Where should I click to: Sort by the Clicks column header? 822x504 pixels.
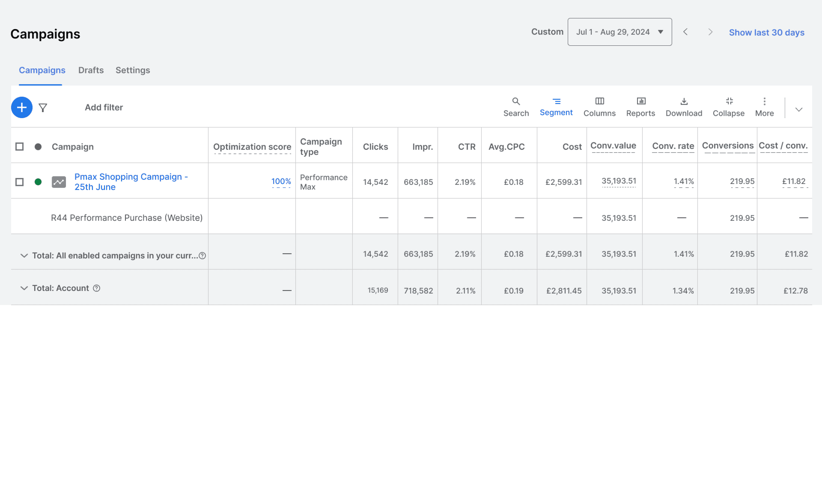point(375,147)
